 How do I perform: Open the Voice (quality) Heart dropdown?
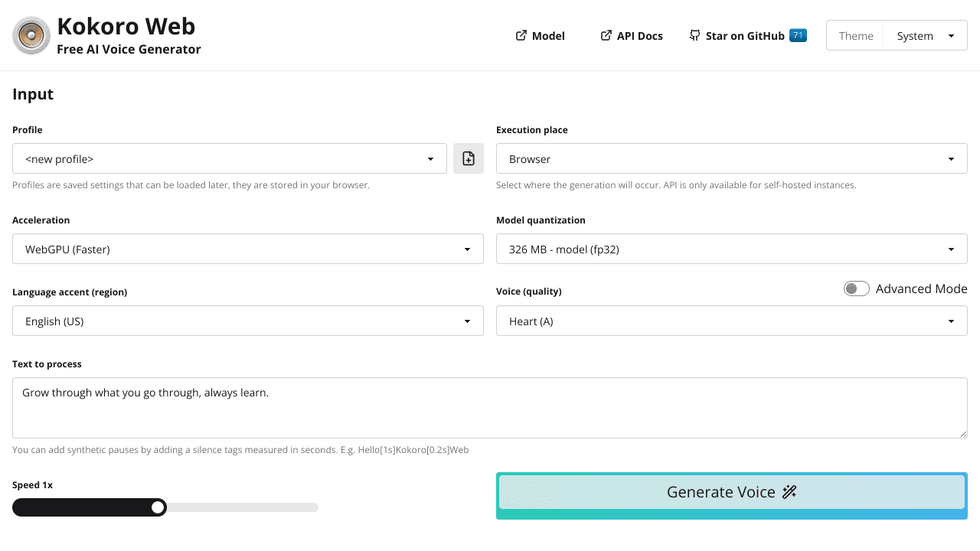pos(732,321)
